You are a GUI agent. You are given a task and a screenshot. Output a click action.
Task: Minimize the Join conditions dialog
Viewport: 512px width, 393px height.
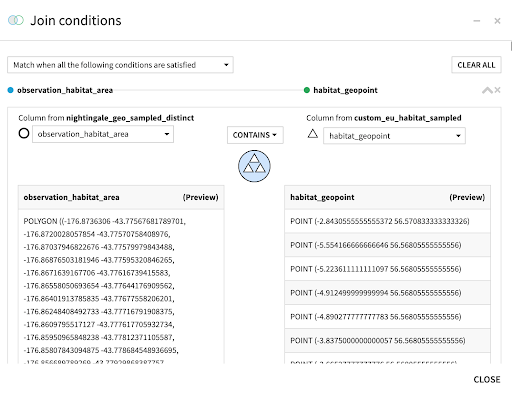point(477,21)
